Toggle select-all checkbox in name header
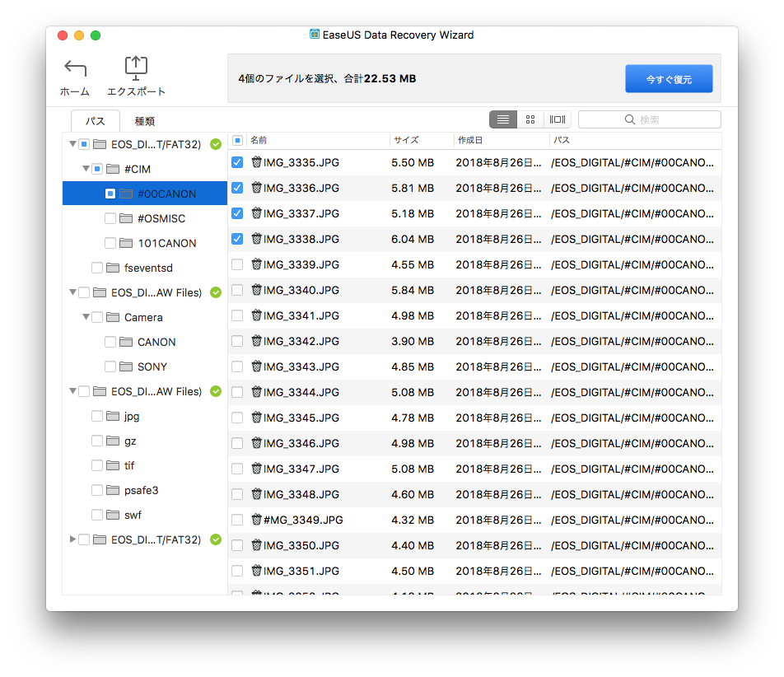The height and width of the screenshot is (677, 784). coord(238,141)
